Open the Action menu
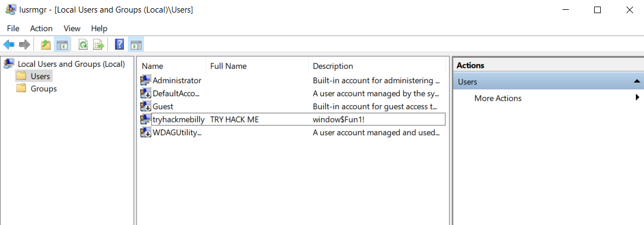644x225 pixels. (x=41, y=28)
